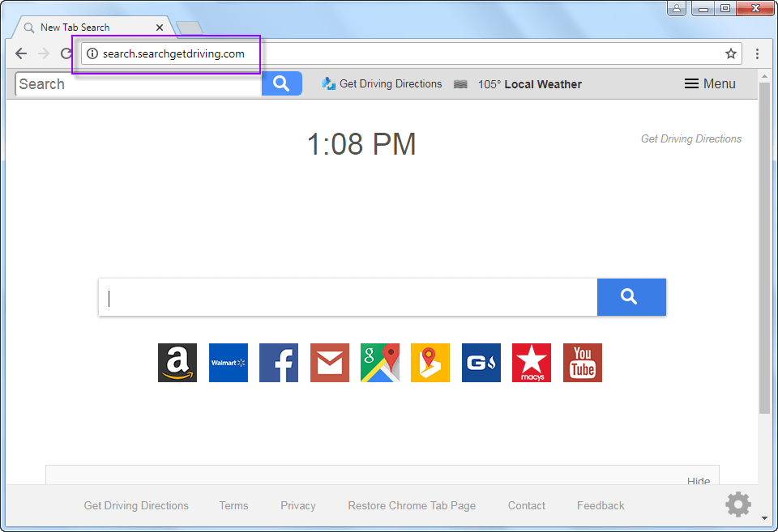The image size is (778, 532).
Task: Click Get Driving Directions in the toolbar
Action: (x=391, y=83)
